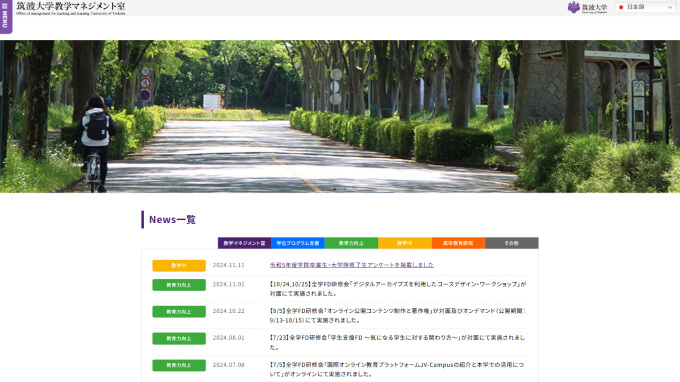Click the 教育力向上 tag dated 2024.08.01
Image resolution: width=680 pixels, height=382 pixels.
179,339
